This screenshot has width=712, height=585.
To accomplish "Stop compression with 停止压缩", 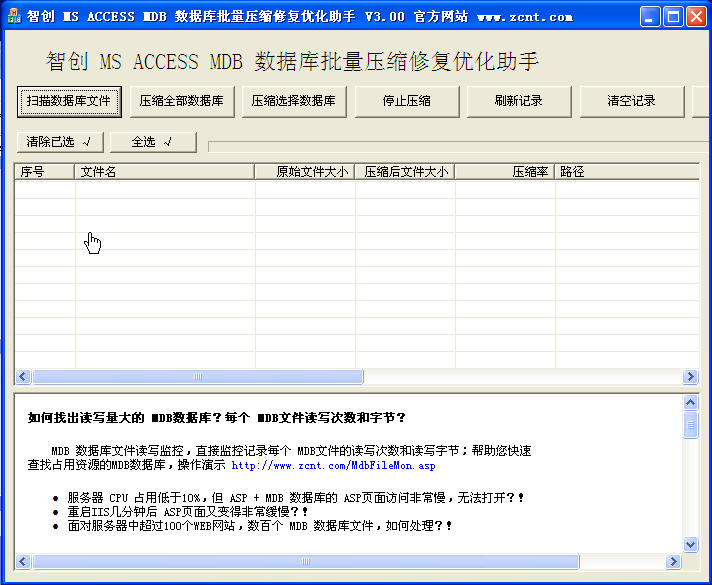I will pos(406,101).
